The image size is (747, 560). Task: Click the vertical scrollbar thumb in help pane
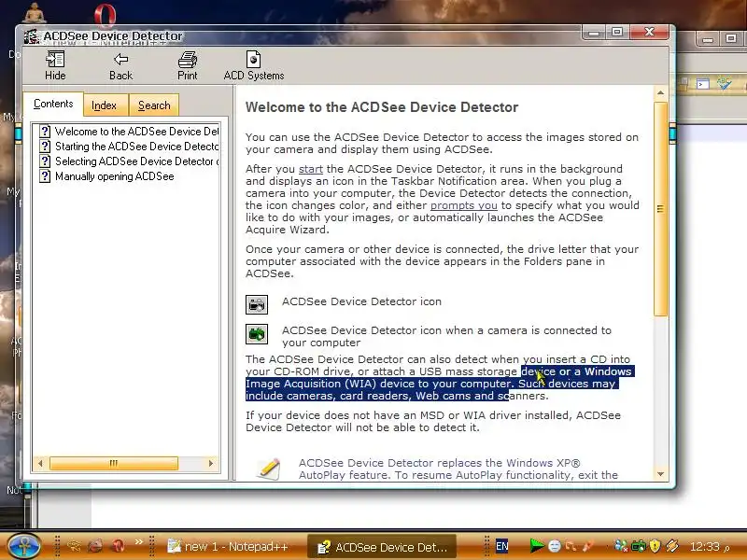tap(660, 208)
